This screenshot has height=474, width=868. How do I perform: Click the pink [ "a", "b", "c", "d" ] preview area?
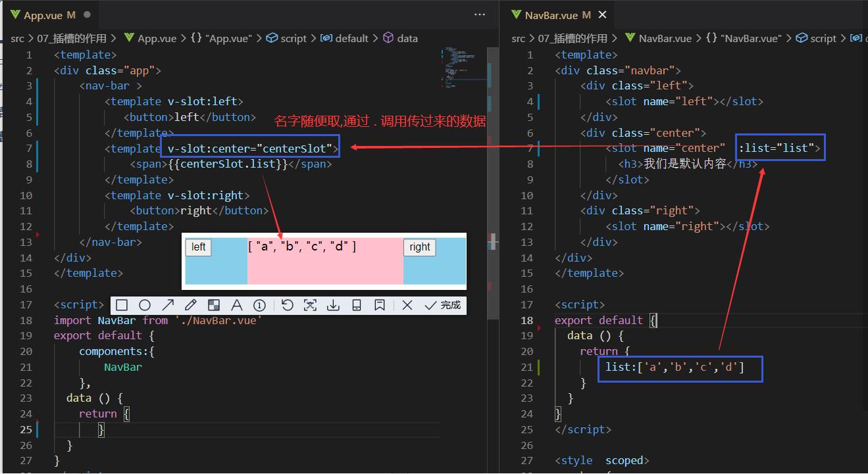point(325,261)
